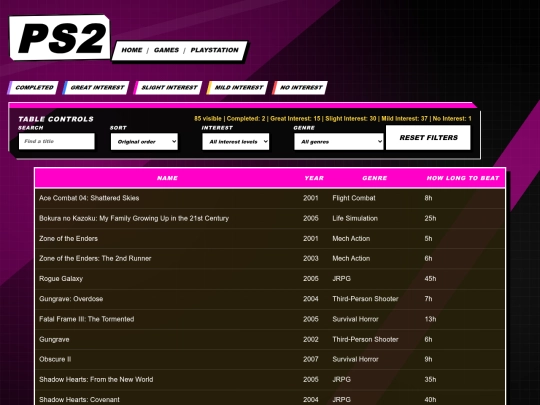Toggle the MILD INTEREST legend filter
Viewport: 540px width, 405px height.
pyautogui.click(x=237, y=87)
